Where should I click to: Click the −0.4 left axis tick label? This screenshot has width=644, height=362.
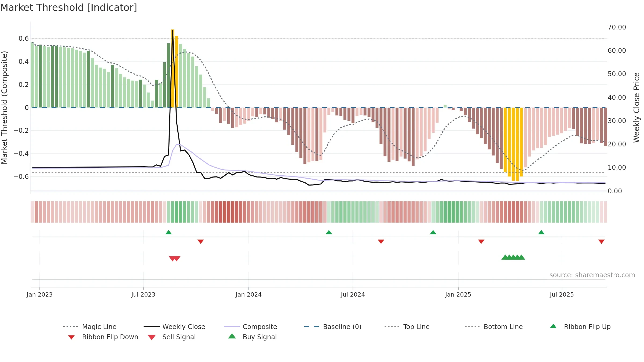(21, 154)
